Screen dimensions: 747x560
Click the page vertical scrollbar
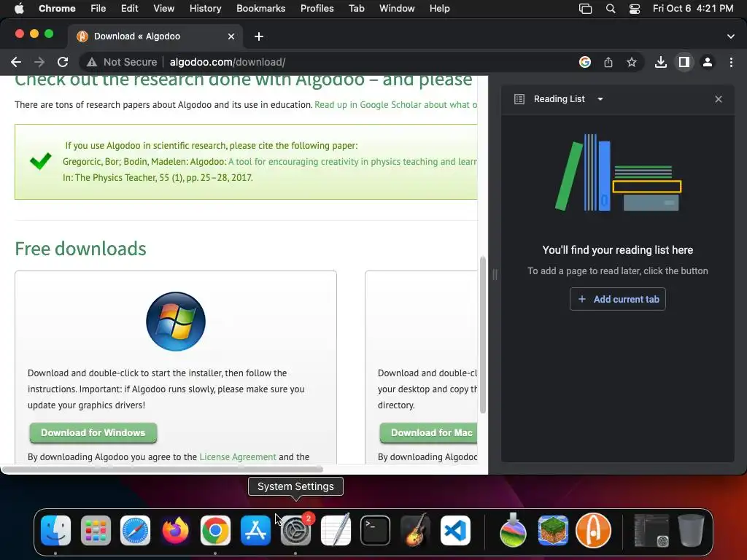pos(483,335)
